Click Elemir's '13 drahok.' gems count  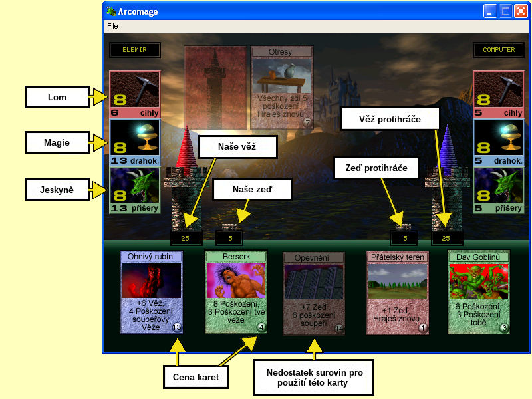coord(135,160)
